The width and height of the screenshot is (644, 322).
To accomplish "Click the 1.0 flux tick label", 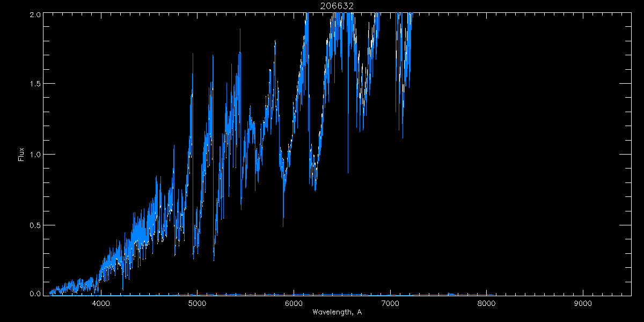I will click(34, 155).
